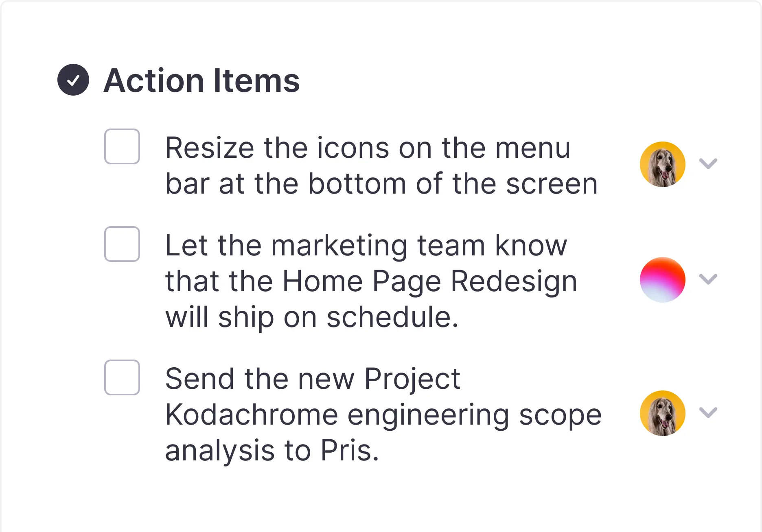Click the Action Items checkmark circle icon
This screenshot has height=532, width=762.
(73, 80)
